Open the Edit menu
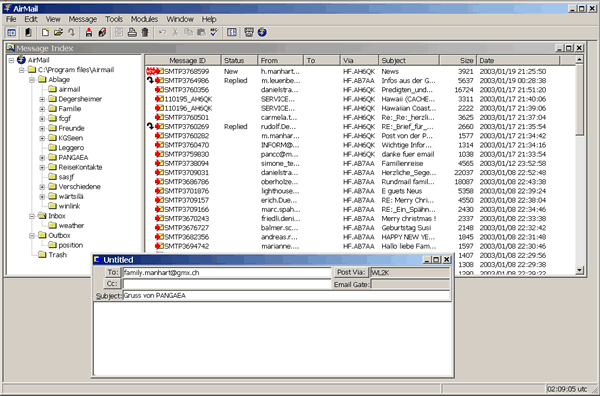Viewport: 600px width, 396px height. 31,19
